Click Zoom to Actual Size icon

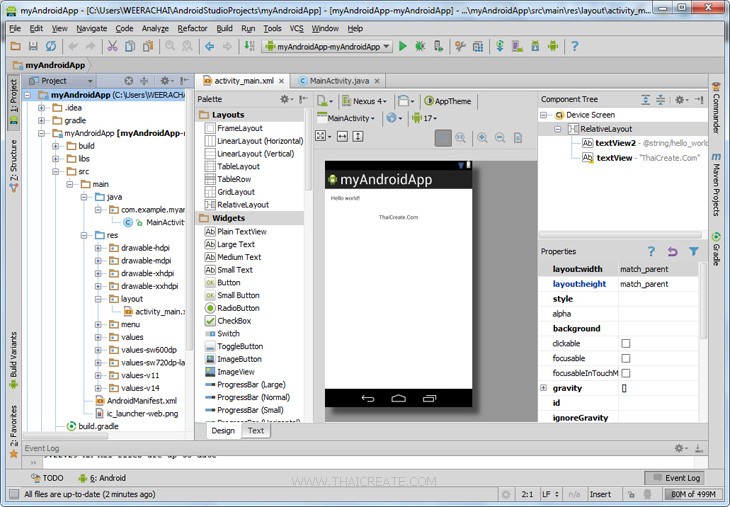click(x=460, y=137)
